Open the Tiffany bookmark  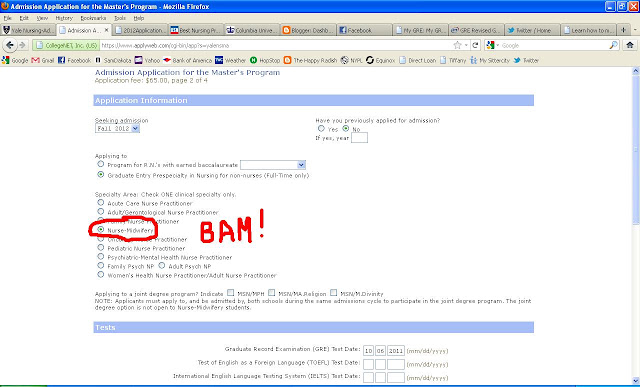(453, 60)
